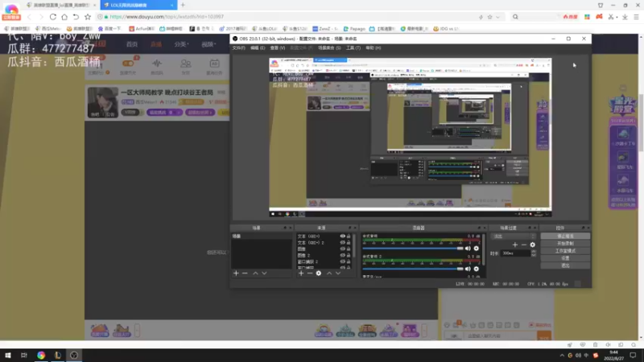Mute the second mixer audio channel
Viewport: 644px width, 362px height.
468,269
